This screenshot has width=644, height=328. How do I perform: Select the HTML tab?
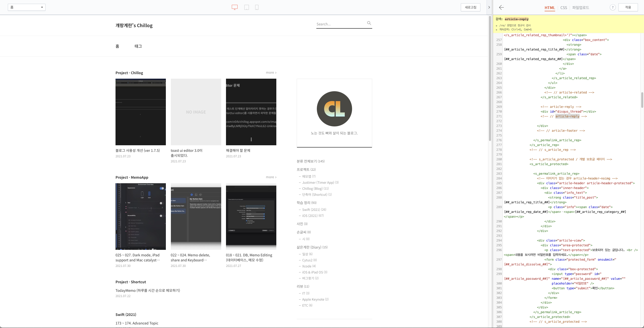pos(550,8)
